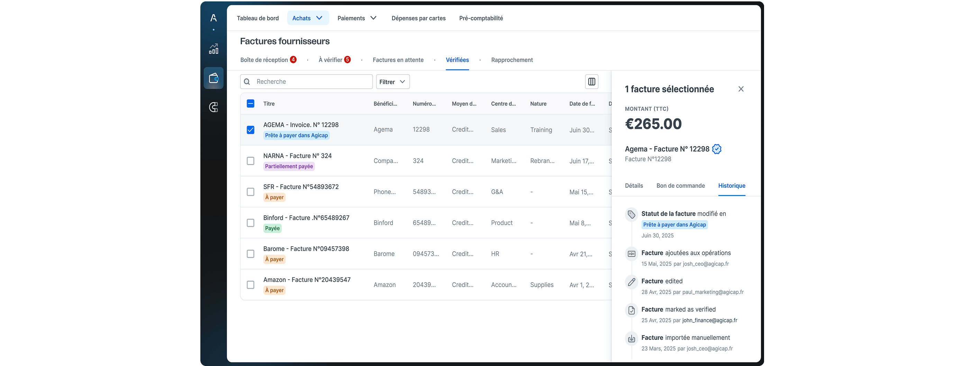Click the G&A cost center cell
This screenshot has height=366, width=980.
497,192
